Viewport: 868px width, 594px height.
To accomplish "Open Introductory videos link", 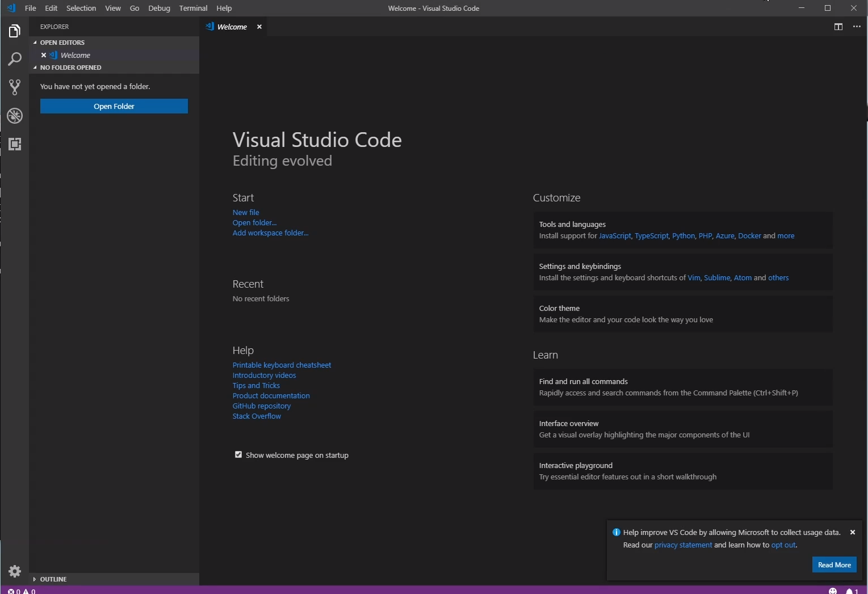I will pos(264,375).
